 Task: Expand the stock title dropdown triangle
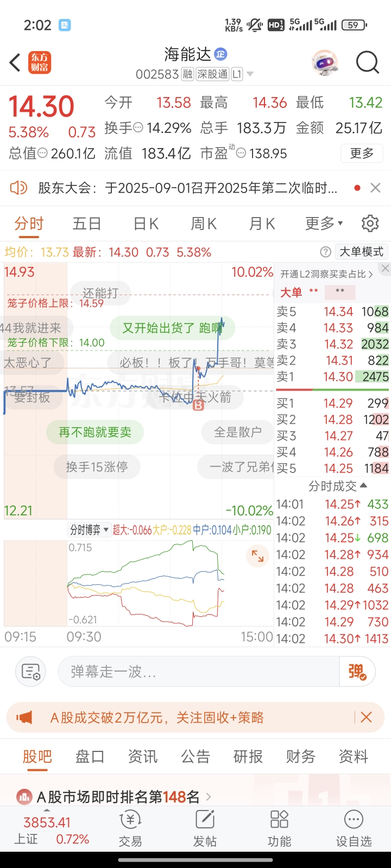[x=250, y=74]
